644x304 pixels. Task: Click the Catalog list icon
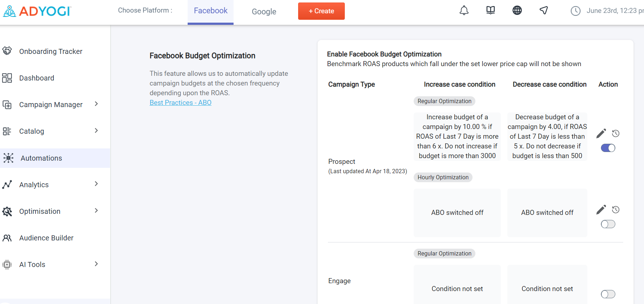click(x=7, y=131)
